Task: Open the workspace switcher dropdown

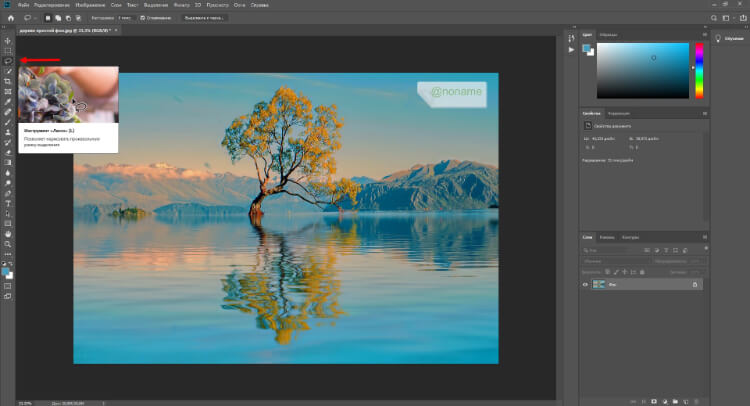Action: pyautogui.click(x=727, y=18)
